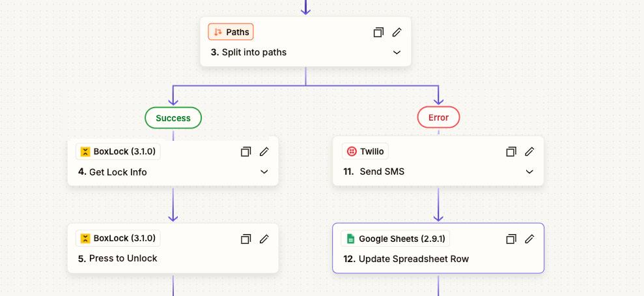The height and width of the screenshot is (296, 644).
Task: Edit the Press to Unlock step
Action: tap(264, 239)
